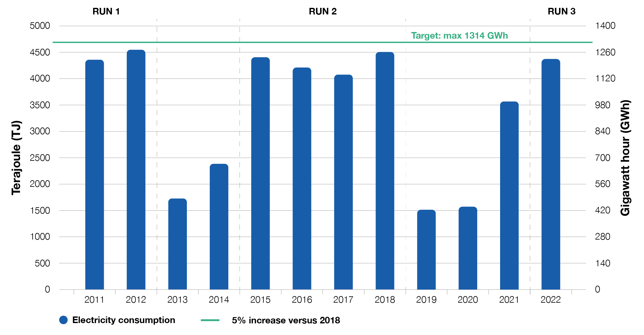Click the "3500" left axis value
644x335 pixels.
tap(40, 105)
